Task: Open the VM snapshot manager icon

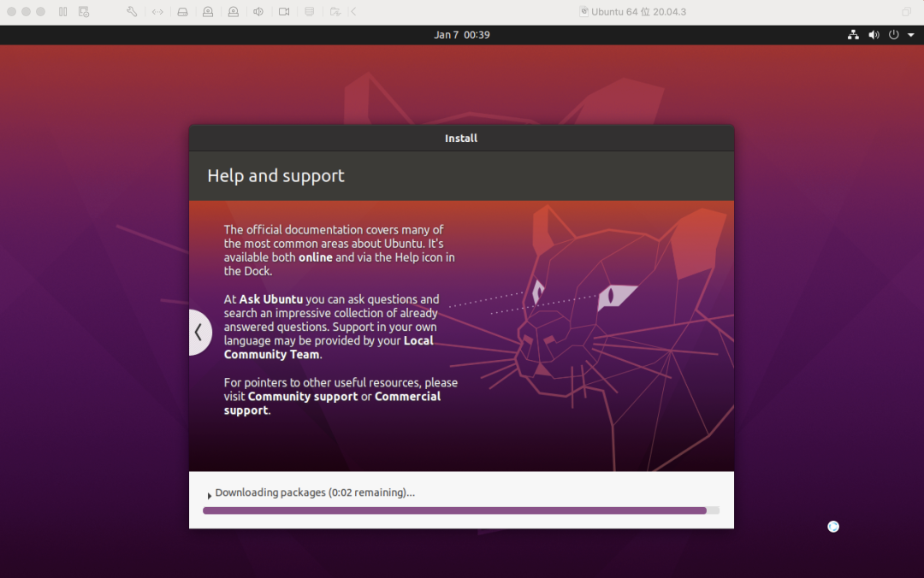Action: point(84,12)
